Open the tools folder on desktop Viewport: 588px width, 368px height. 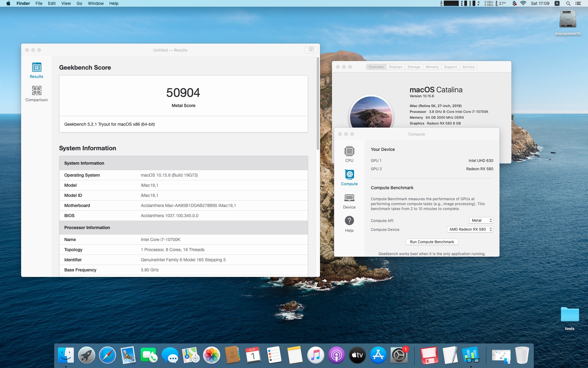tap(570, 315)
